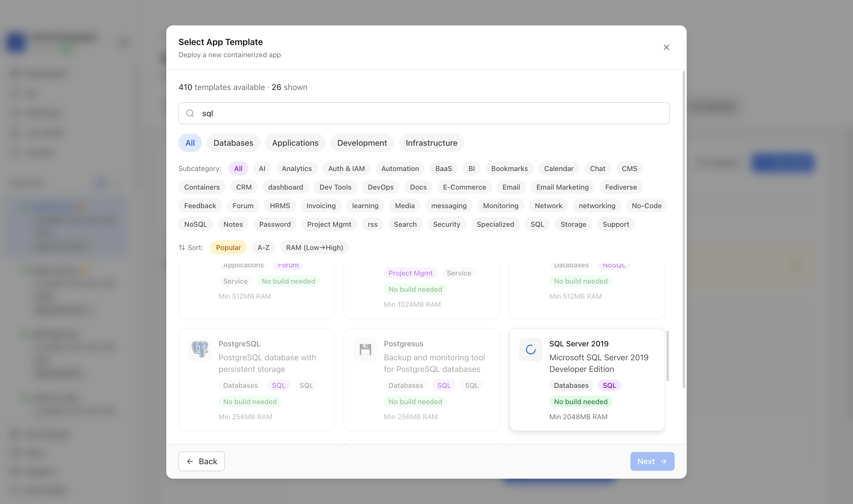Screen dimensions: 853x504
Task: Filter by Project Mgmt subcategory chip
Action: 329,224
